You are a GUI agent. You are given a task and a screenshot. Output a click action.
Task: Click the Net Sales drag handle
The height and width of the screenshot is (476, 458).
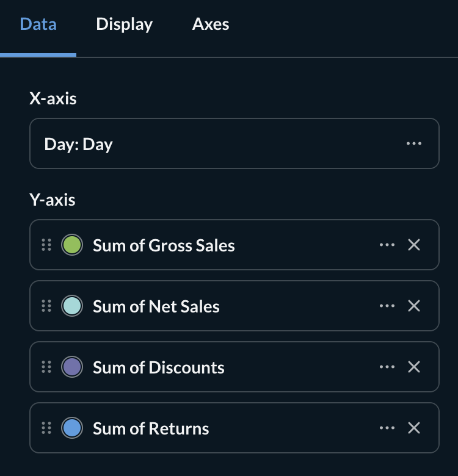tap(46, 306)
